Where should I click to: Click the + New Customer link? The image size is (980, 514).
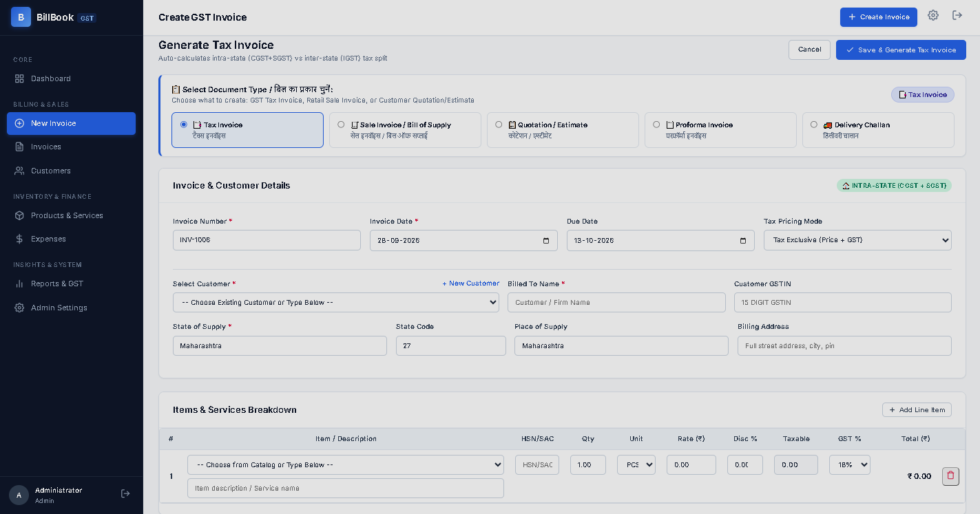pyautogui.click(x=471, y=283)
